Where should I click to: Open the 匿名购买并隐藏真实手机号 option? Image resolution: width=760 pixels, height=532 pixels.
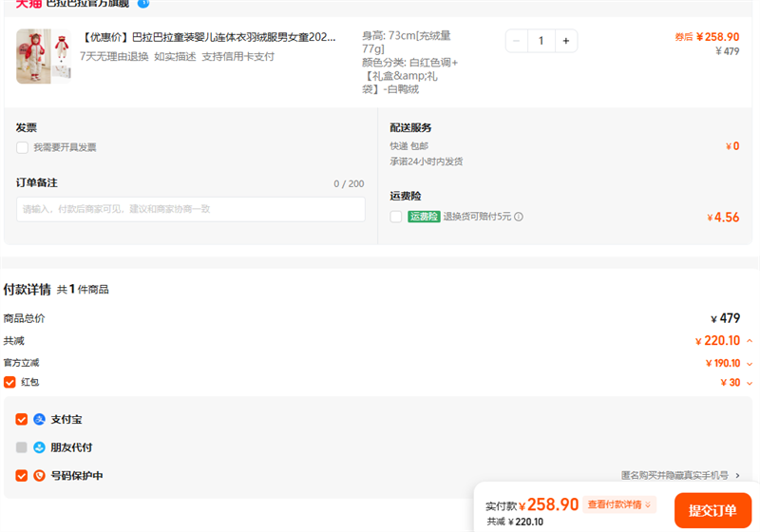680,475
